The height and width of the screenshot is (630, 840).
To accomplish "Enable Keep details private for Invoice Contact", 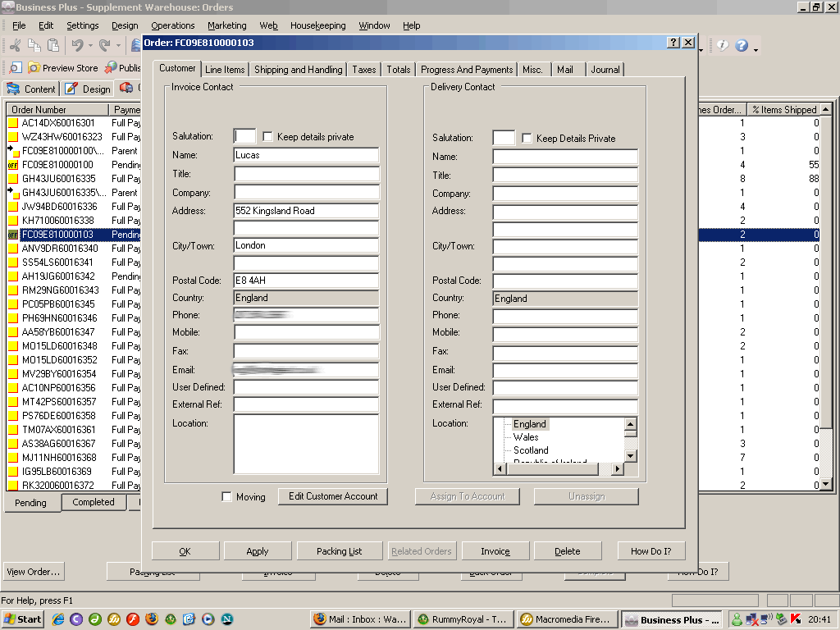I will (267, 137).
